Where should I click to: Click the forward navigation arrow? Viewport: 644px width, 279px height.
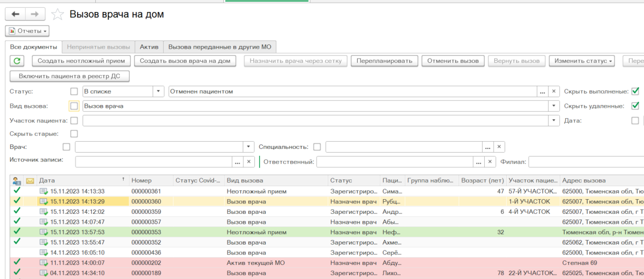click(34, 14)
